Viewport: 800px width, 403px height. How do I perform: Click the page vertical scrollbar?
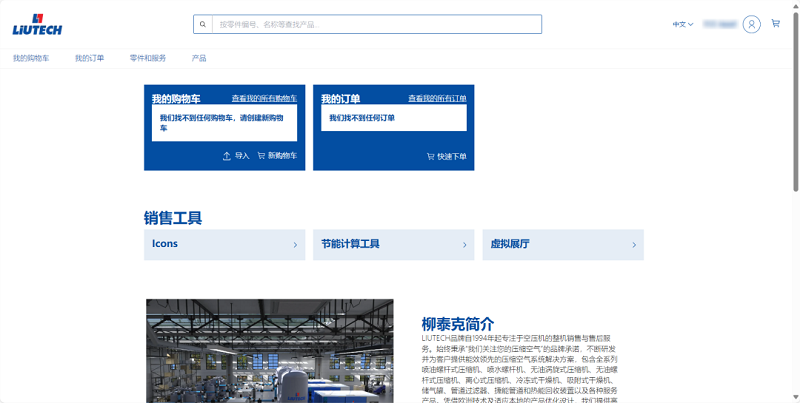[x=795, y=102]
